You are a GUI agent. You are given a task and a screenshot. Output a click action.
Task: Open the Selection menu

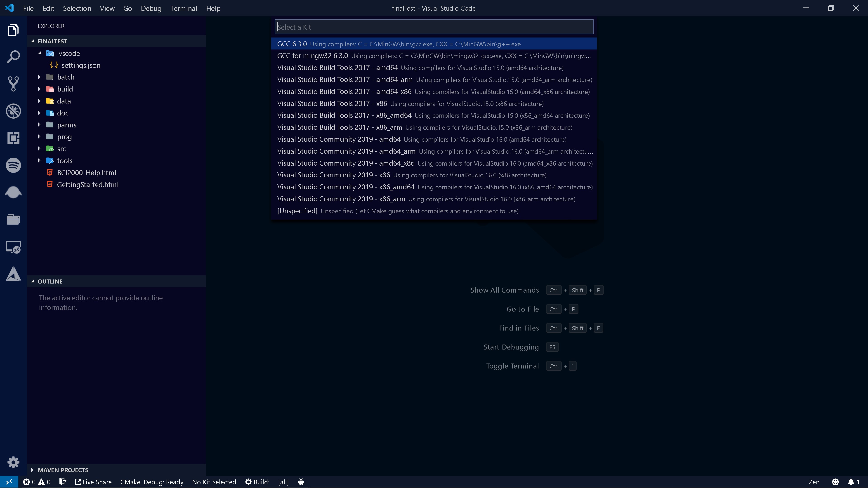(x=77, y=8)
